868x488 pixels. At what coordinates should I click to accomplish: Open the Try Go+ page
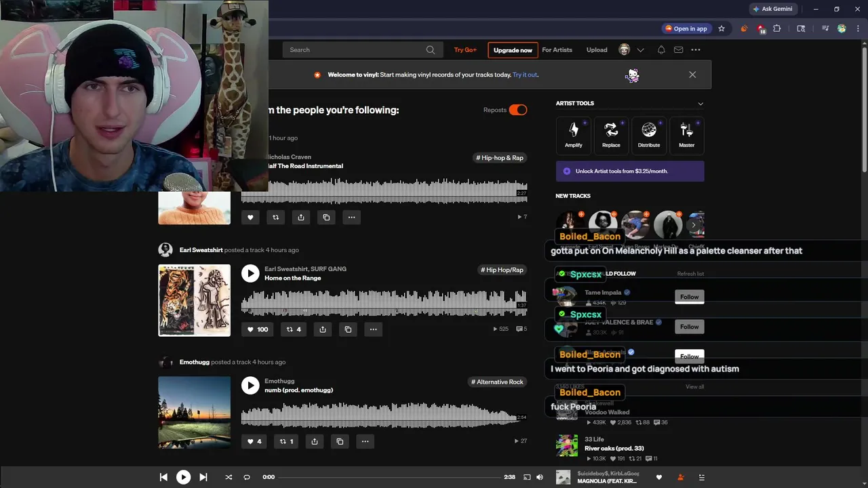click(465, 50)
